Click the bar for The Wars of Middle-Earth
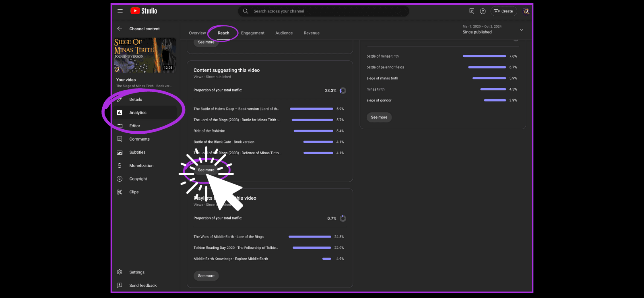 (310, 237)
